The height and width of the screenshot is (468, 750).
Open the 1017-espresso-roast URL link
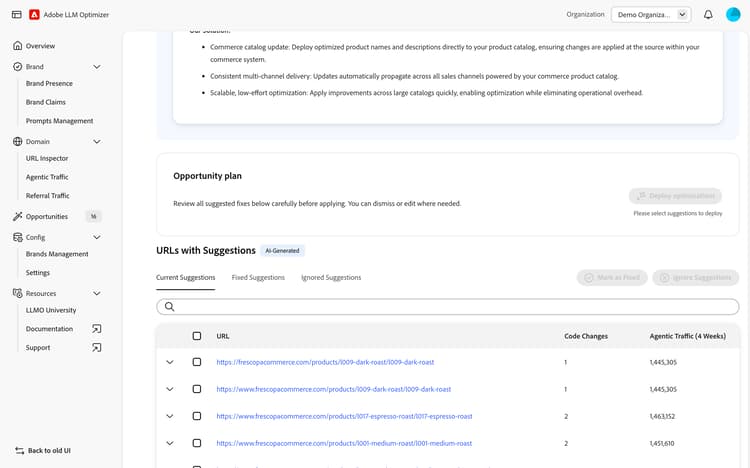[x=344, y=416]
